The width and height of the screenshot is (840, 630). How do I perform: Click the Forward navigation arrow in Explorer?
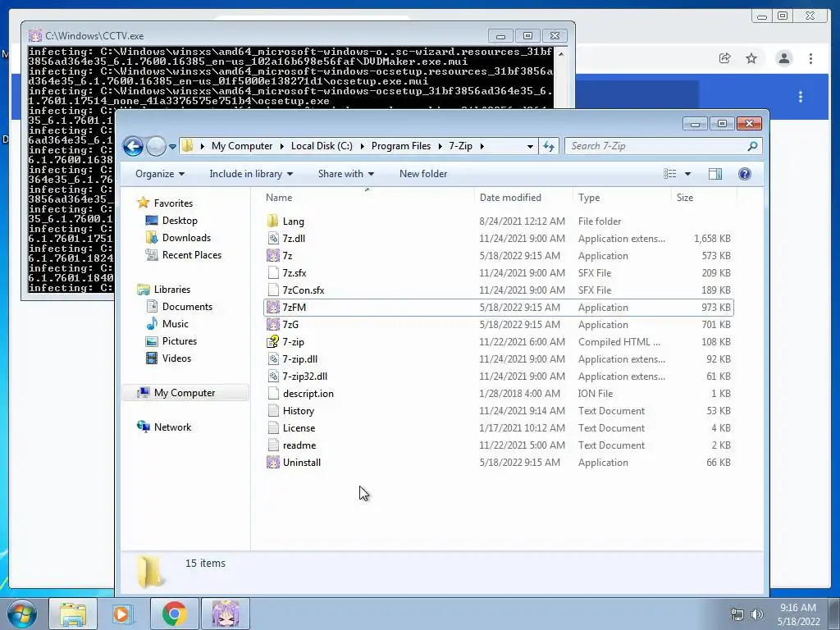156,146
